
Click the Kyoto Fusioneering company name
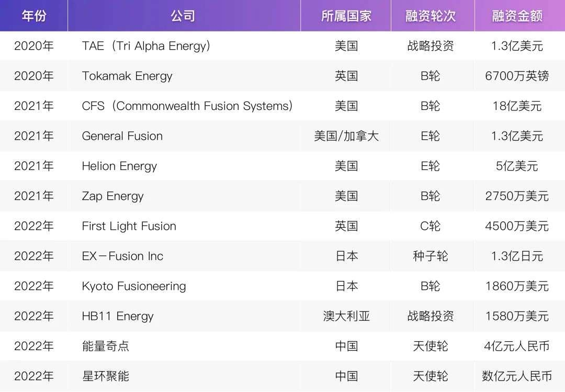(x=134, y=286)
